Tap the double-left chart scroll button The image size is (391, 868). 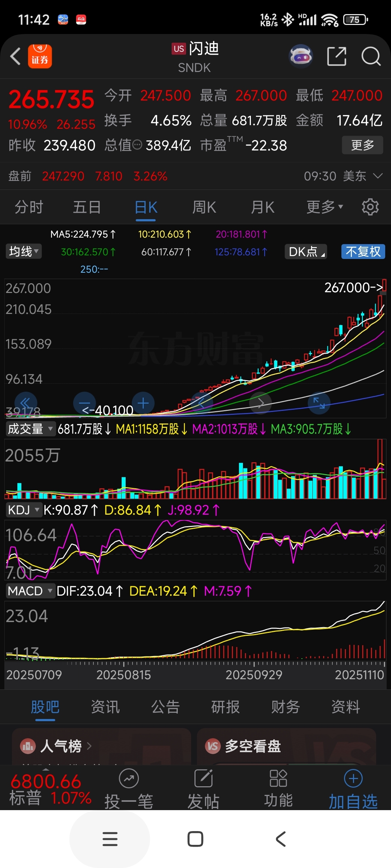[x=26, y=403]
